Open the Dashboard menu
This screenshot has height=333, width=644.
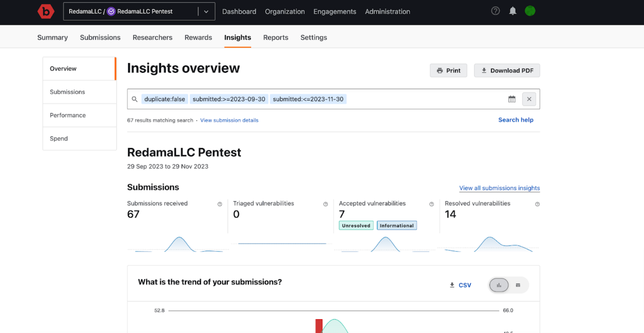point(239,12)
